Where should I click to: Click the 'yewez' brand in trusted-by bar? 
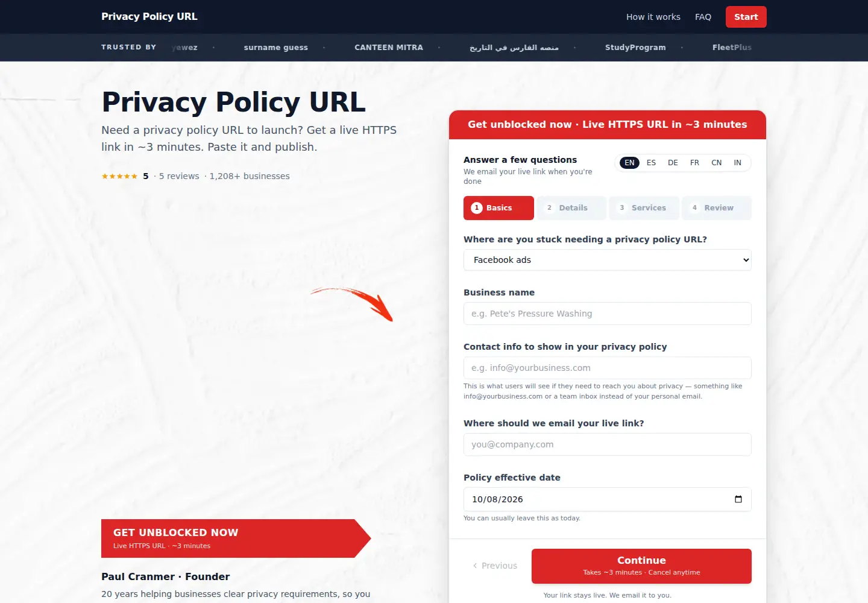coord(184,48)
